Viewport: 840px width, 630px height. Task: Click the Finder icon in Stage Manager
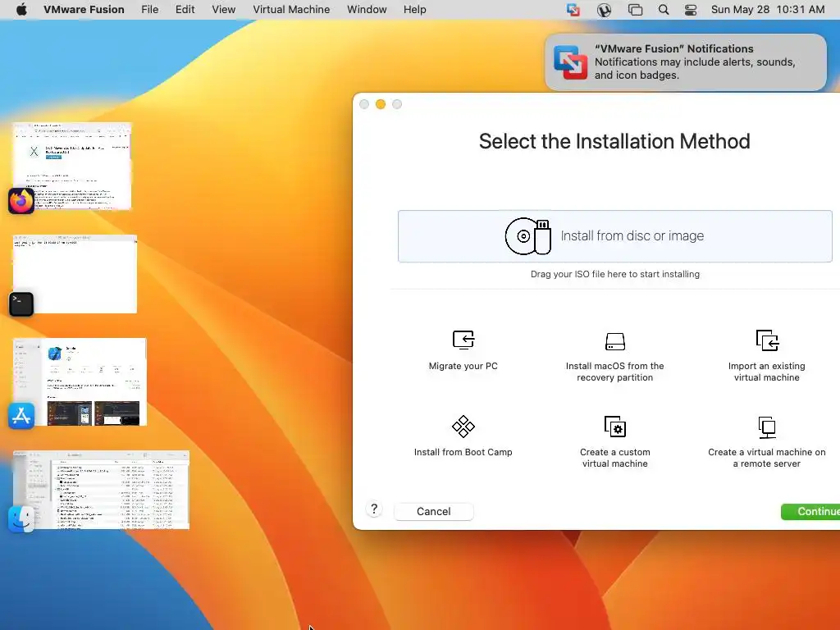(21, 519)
